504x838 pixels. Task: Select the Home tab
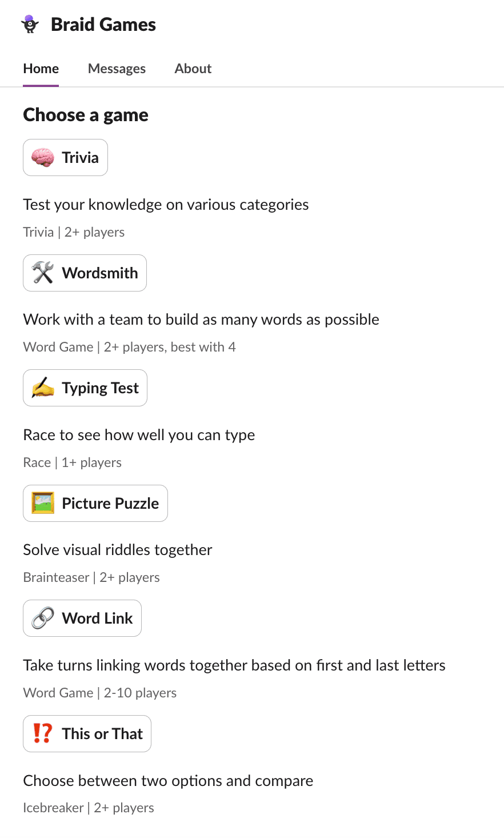[41, 69]
